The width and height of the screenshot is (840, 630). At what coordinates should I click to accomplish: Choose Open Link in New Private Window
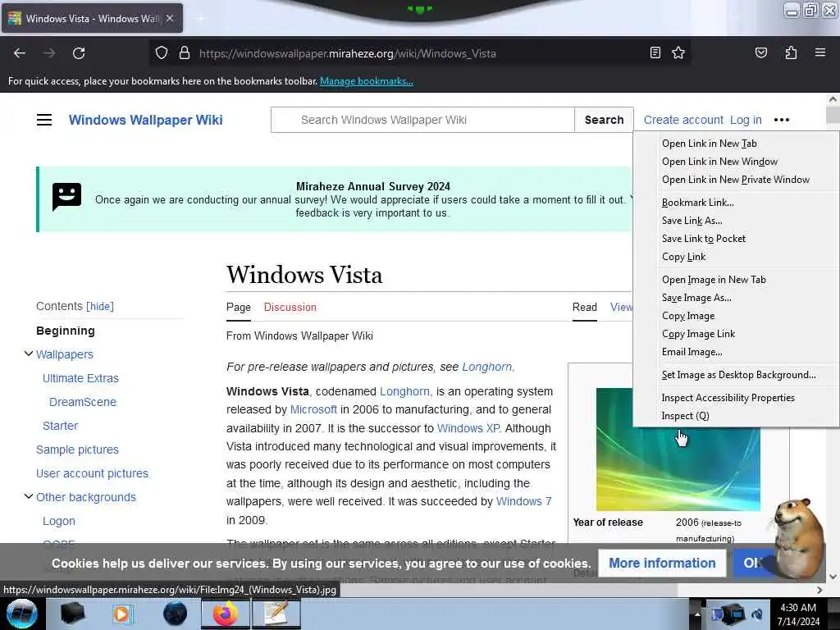[x=736, y=180]
